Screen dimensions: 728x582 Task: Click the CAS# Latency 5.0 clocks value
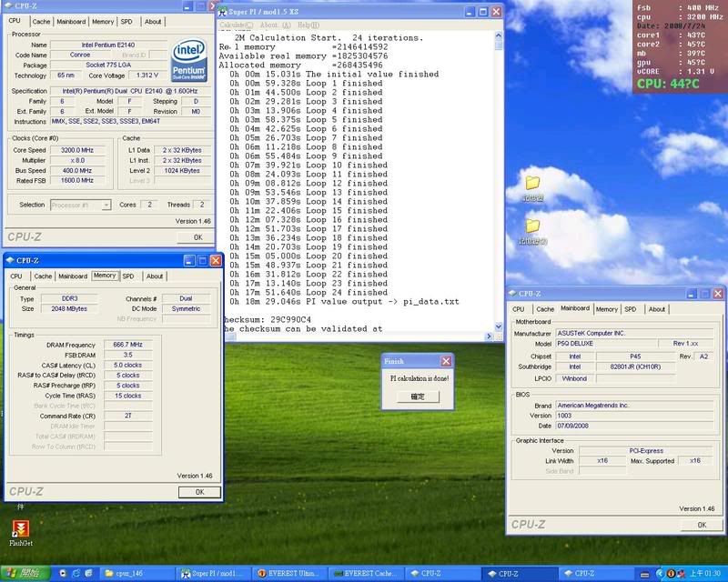(x=127, y=366)
